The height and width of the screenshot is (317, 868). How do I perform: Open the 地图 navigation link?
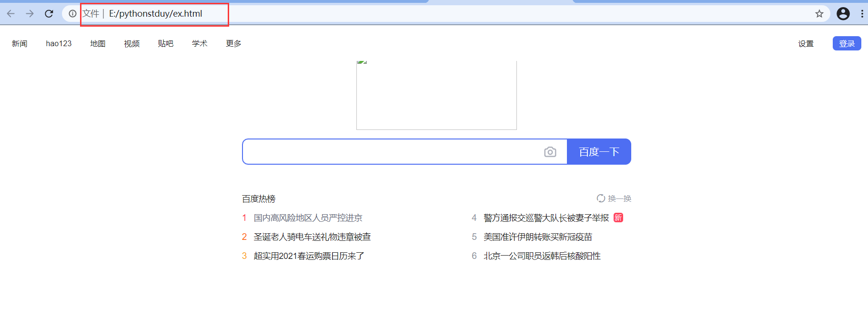(x=98, y=43)
